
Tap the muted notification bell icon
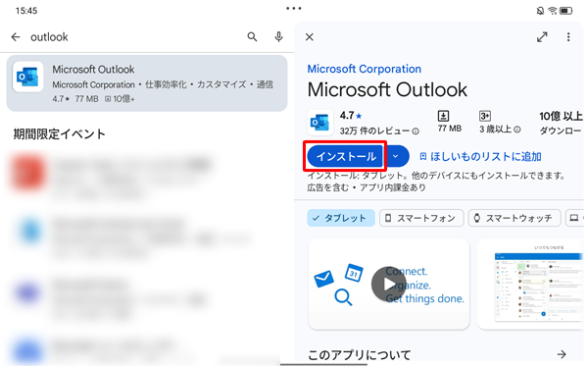540,11
